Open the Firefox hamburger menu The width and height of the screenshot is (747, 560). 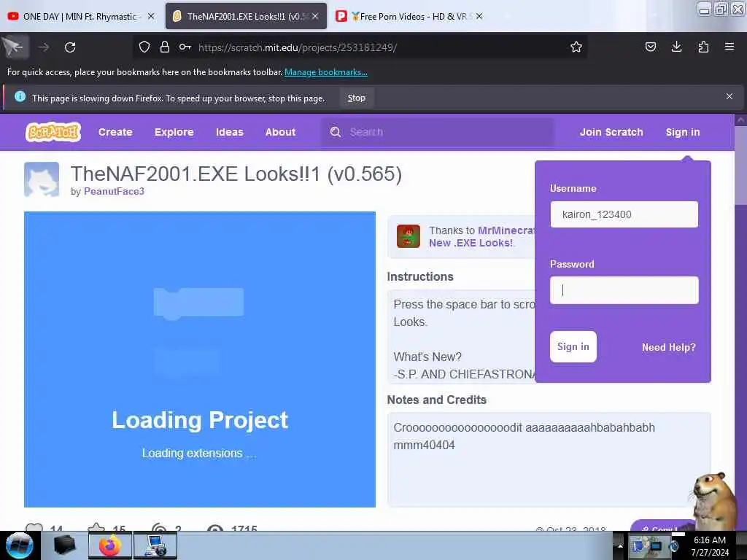click(x=729, y=47)
